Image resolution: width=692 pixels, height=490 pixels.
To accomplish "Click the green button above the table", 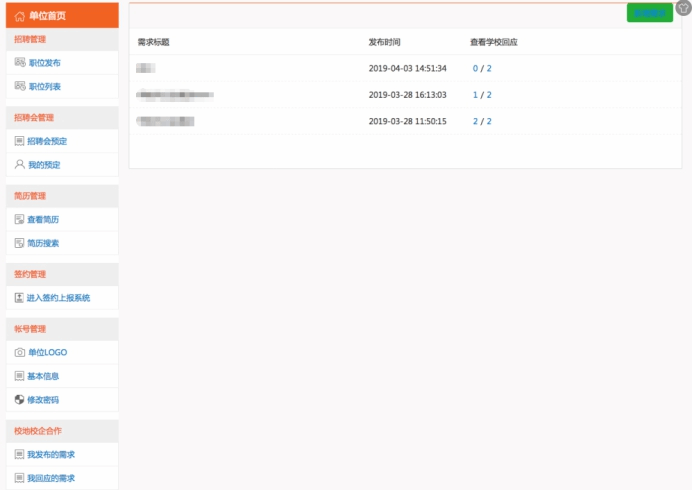I will pos(650,13).
